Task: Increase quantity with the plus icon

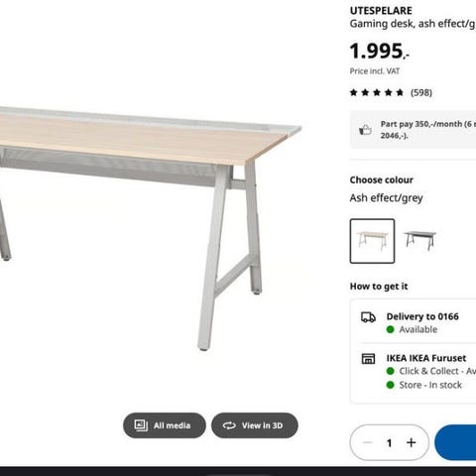Action: click(x=412, y=442)
